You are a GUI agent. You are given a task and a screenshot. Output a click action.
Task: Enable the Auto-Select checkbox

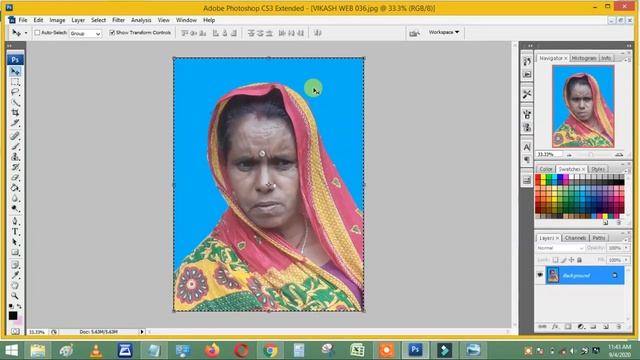(x=37, y=32)
